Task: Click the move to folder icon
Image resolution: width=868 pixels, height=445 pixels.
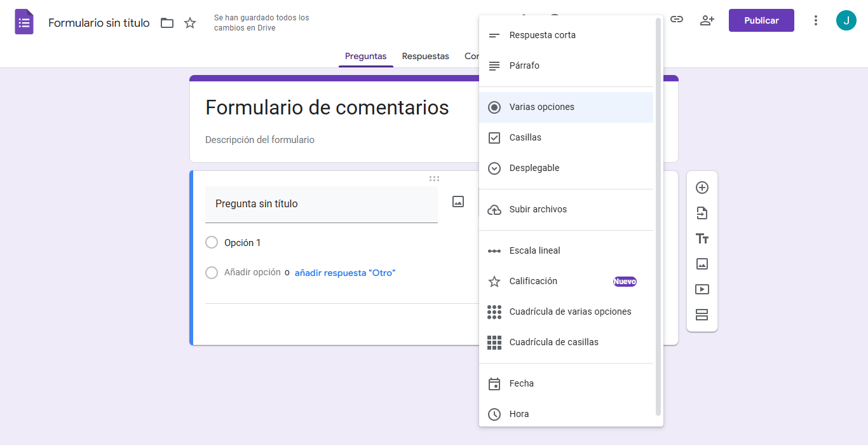Action: click(x=167, y=23)
